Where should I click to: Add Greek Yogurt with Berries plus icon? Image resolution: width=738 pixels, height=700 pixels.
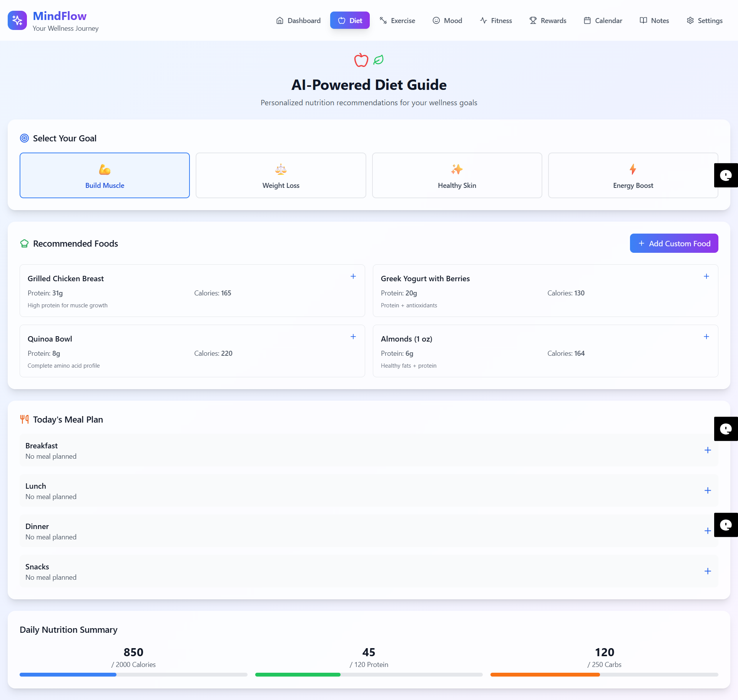click(706, 277)
